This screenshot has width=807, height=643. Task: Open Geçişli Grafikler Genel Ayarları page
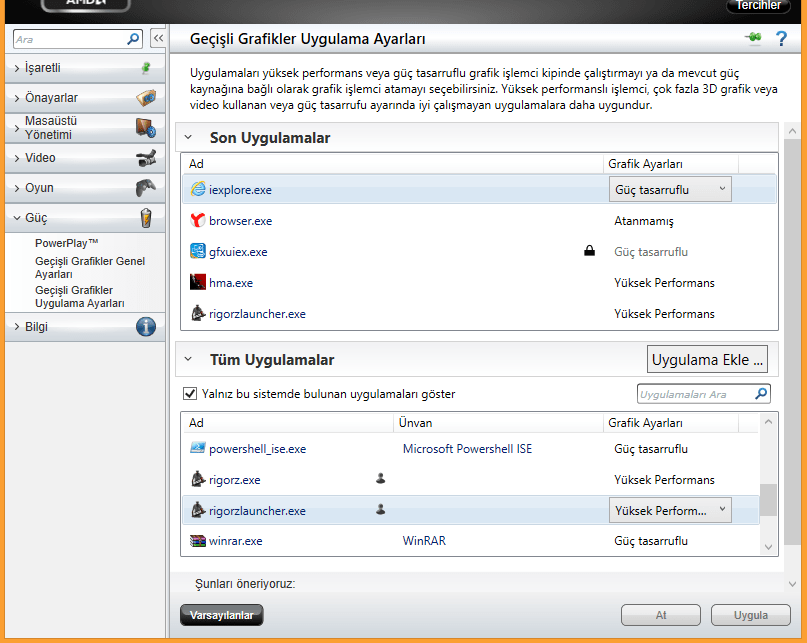click(x=90, y=268)
